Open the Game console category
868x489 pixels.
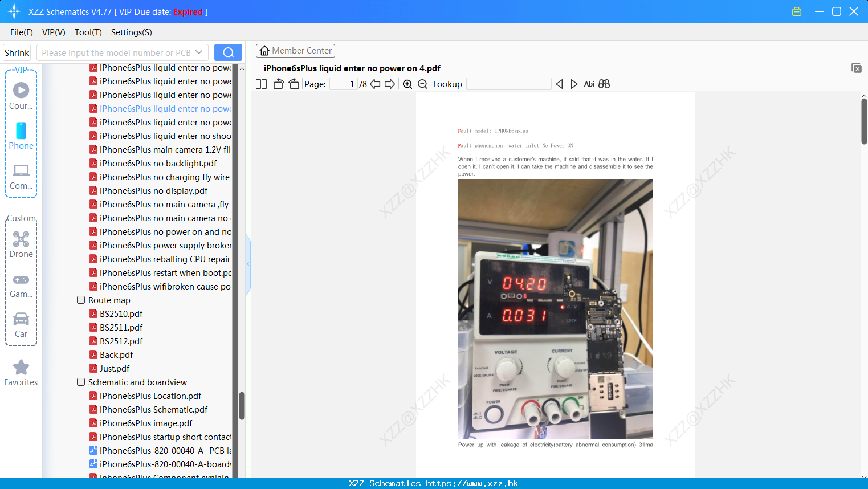21,286
